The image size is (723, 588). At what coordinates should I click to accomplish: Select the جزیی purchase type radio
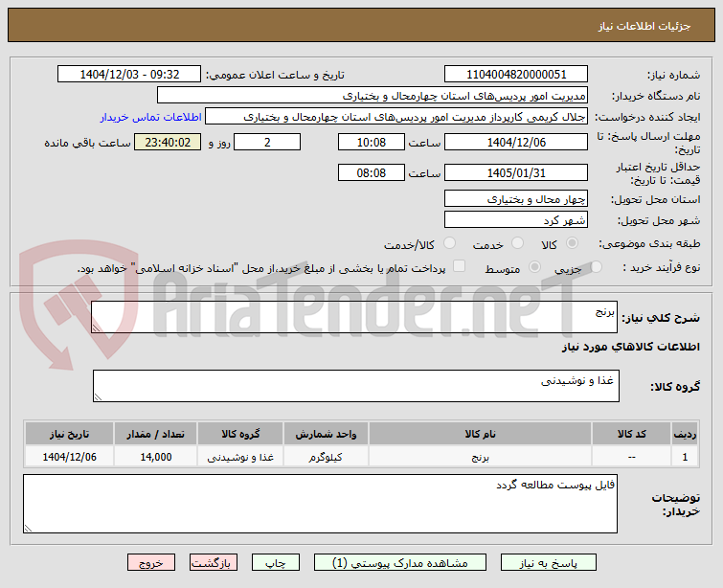point(597,266)
